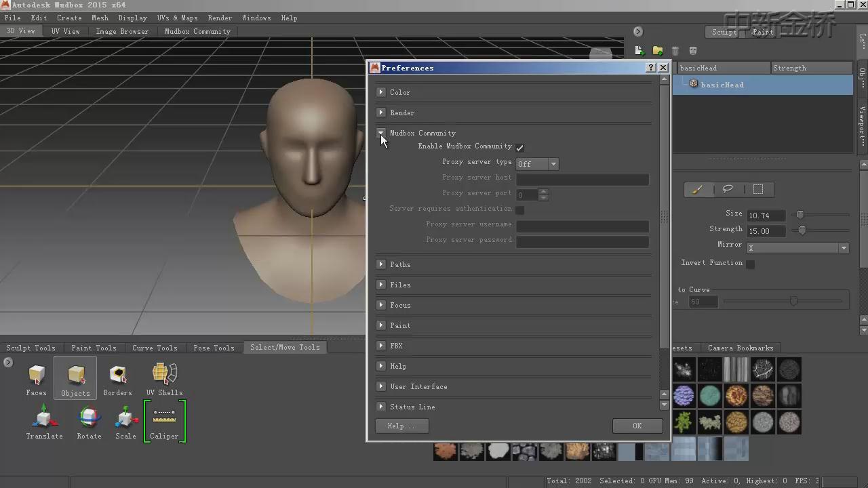Expand the FBX preferences section
Screen dimensions: 868x488
[381, 346]
